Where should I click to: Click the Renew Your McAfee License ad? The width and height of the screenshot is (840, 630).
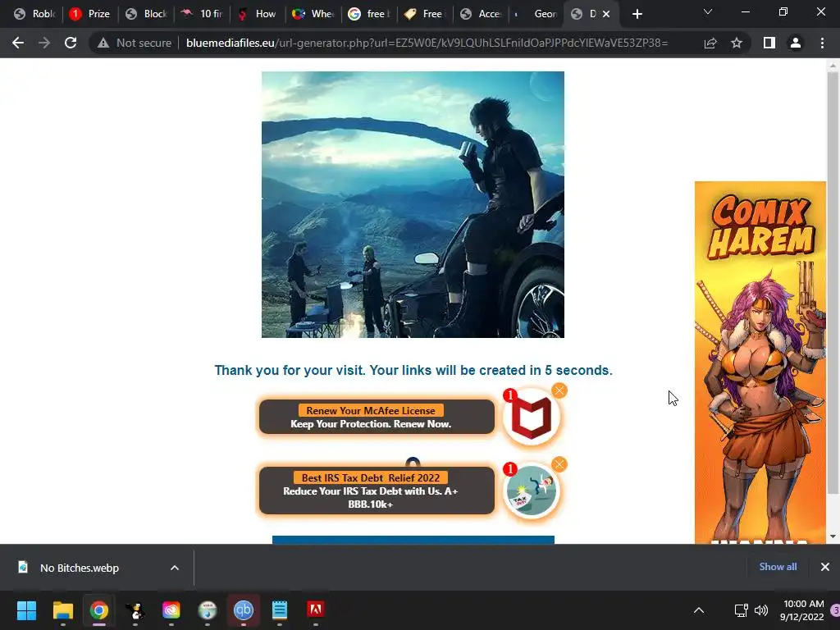coord(377,417)
